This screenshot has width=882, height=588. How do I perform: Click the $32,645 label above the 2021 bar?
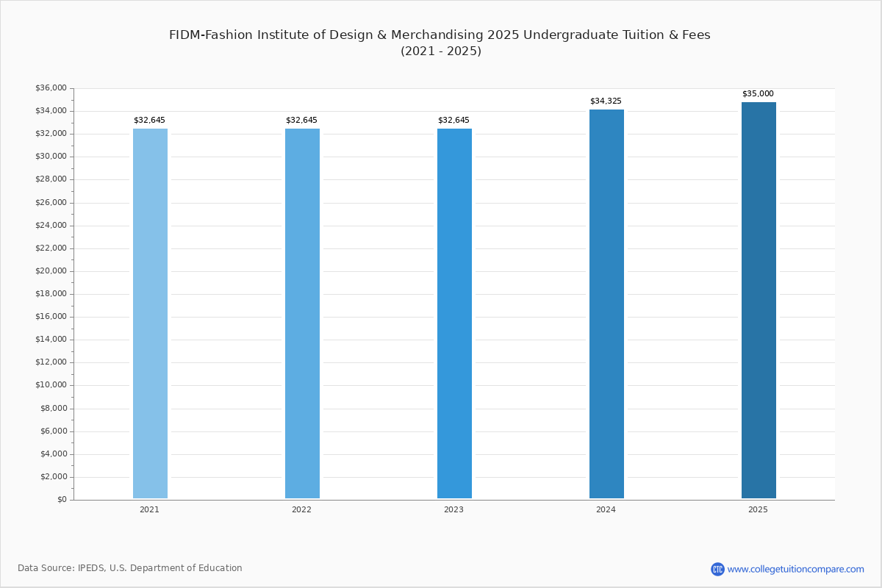[x=149, y=120]
